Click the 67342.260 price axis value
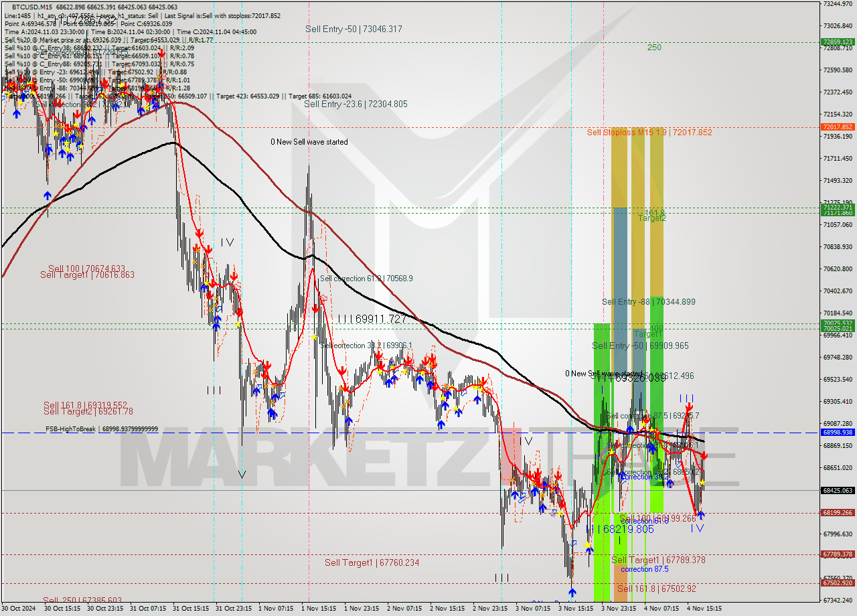The width and height of the screenshot is (857, 616). tap(838, 601)
